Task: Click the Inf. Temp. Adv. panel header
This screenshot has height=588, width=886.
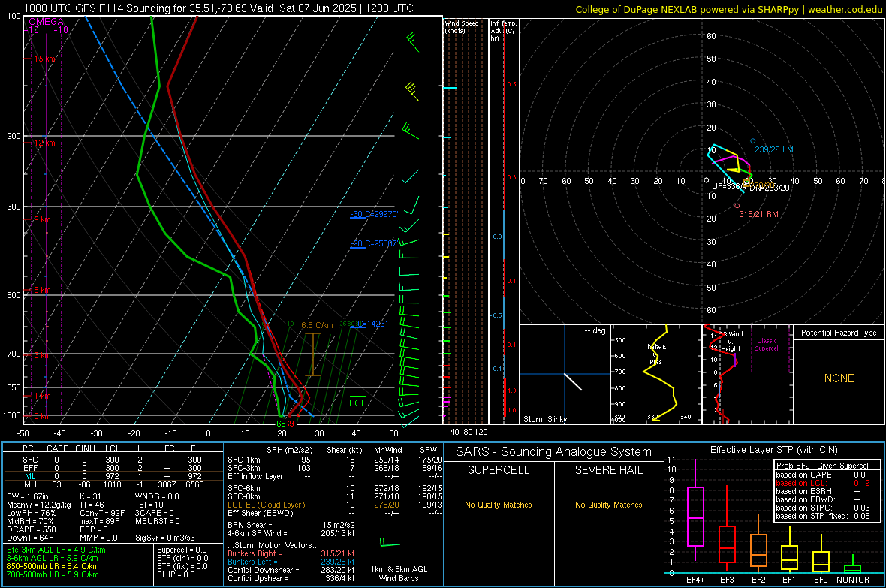Action: [x=503, y=31]
